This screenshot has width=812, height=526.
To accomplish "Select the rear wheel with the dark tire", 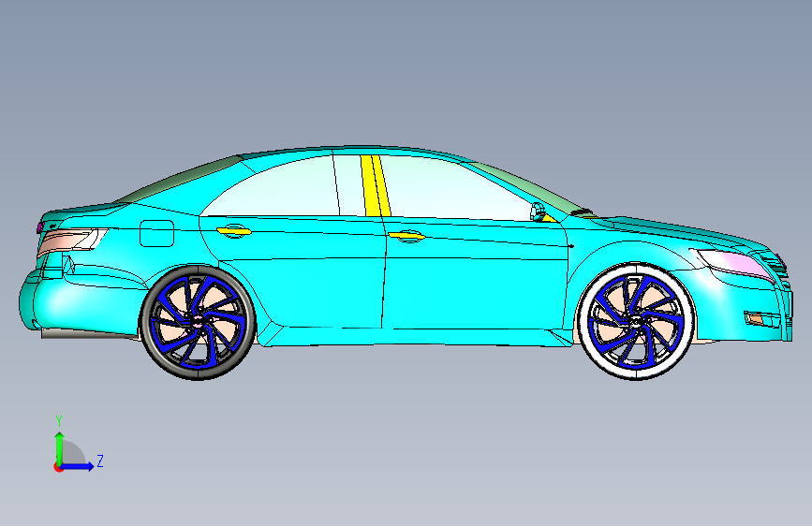I will point(198,323).
